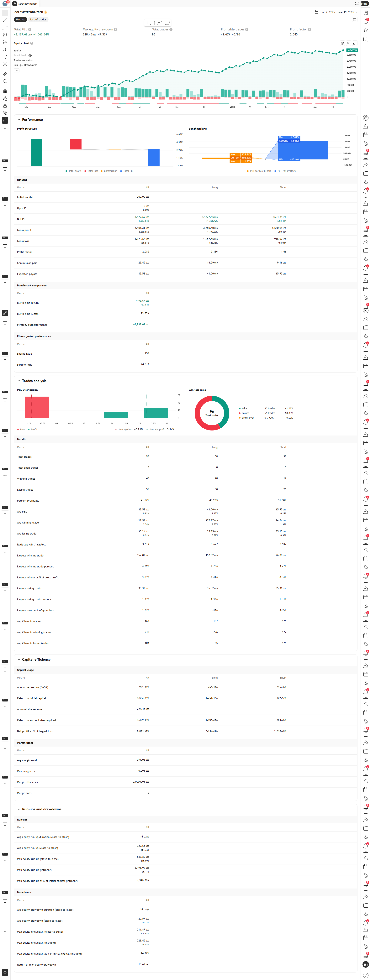Select the horizontal lines tool in the floating toolbar
Image resolution: width=370 pixels, height=980 pixels.
tap(167, 23)
